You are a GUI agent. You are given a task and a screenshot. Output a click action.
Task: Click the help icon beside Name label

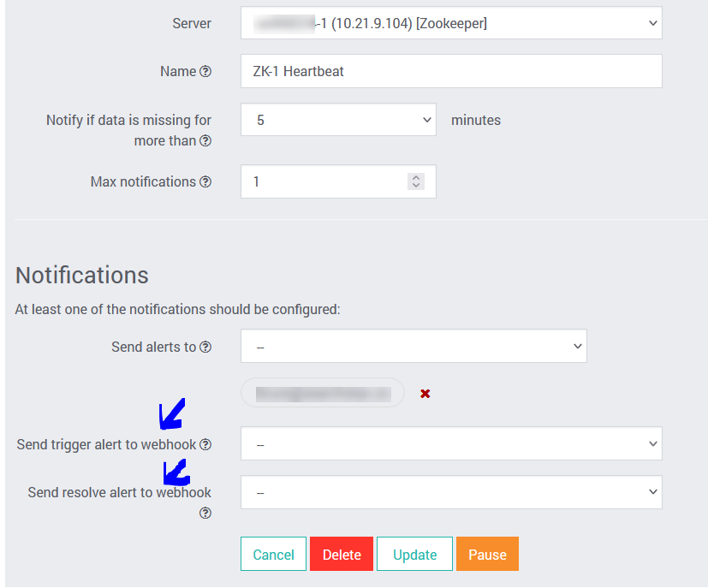205,72
